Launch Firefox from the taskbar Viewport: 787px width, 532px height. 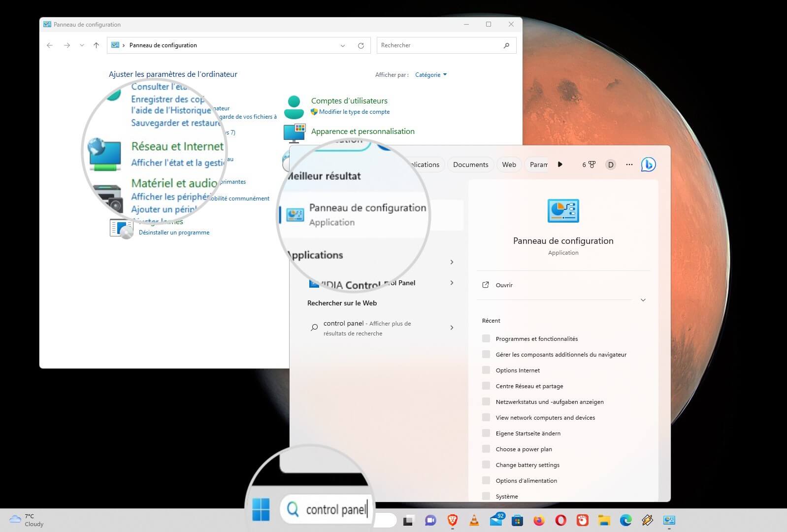coord(539,521)
